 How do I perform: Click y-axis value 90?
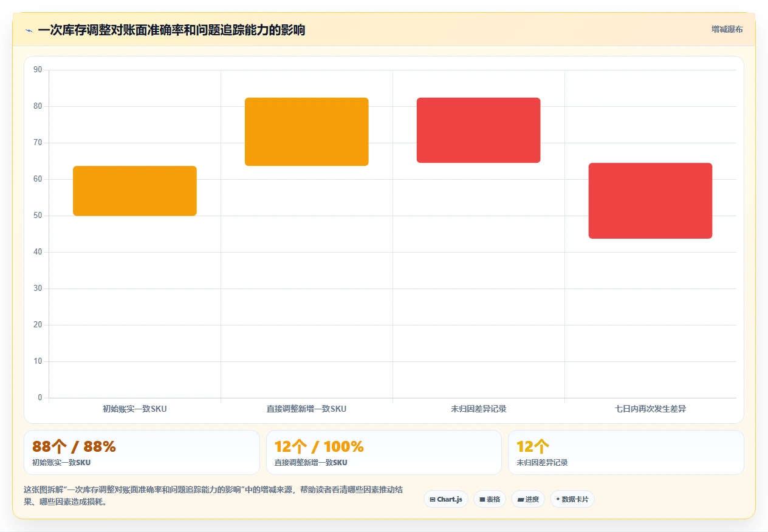point(38,70)
